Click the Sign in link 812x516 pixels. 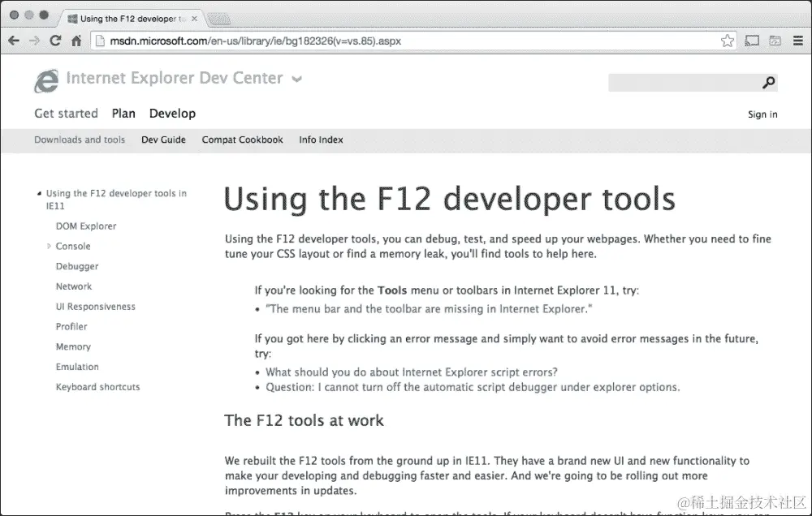(x=762, y=114)
